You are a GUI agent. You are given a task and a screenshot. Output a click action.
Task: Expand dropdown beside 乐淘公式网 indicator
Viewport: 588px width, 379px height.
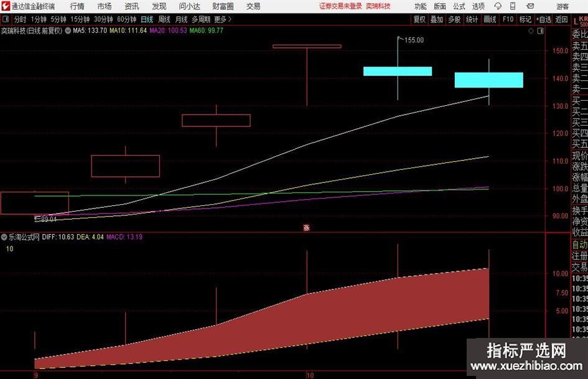(x=4, y=236)
